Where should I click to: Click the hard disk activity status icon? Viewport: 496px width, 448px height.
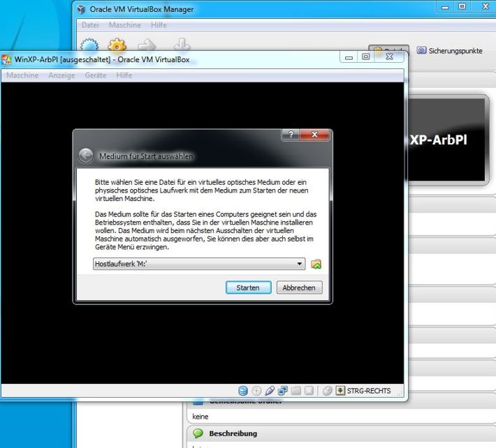pyautogui.click(x=243, y=391)
